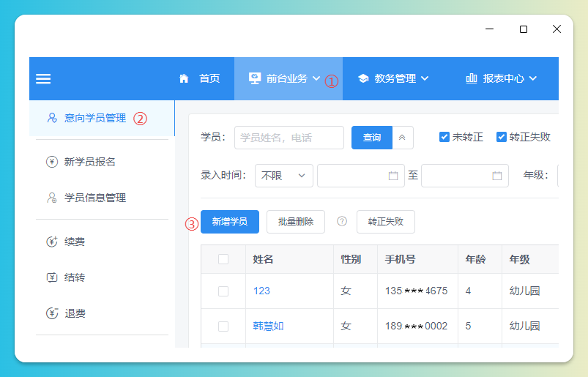Check the row checkbox for 韩慧如
Screen dimensions: 588x377
click(223, 326)
